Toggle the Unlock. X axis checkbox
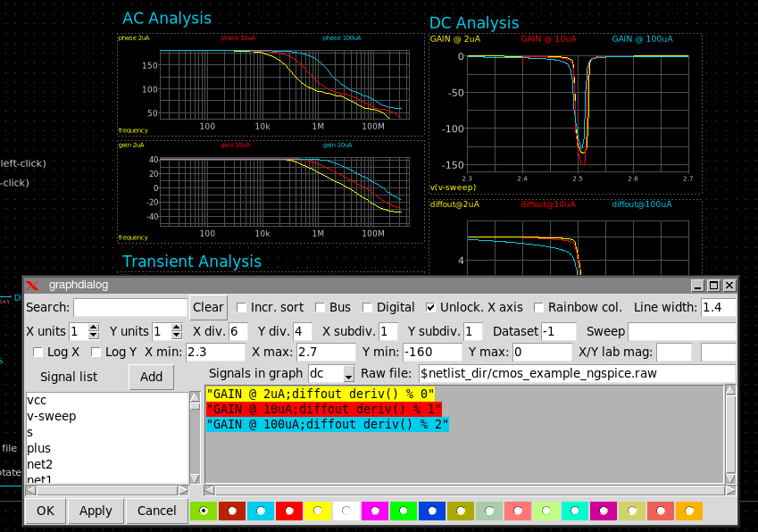This screenshot has height=532, width=758. [x=431, y=307]
